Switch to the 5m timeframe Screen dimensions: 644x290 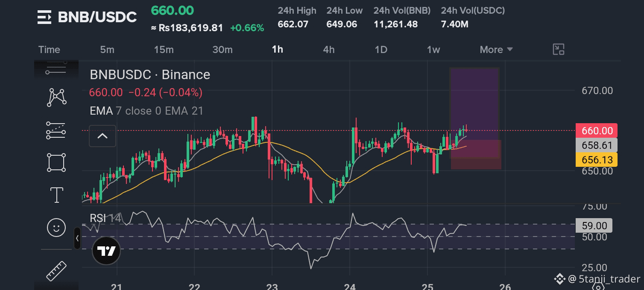(107, 50)
